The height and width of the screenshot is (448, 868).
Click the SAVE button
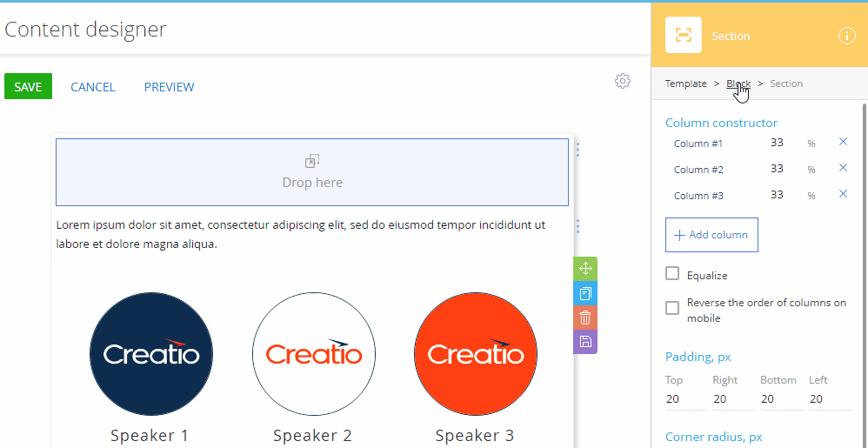tap(28, 86)
